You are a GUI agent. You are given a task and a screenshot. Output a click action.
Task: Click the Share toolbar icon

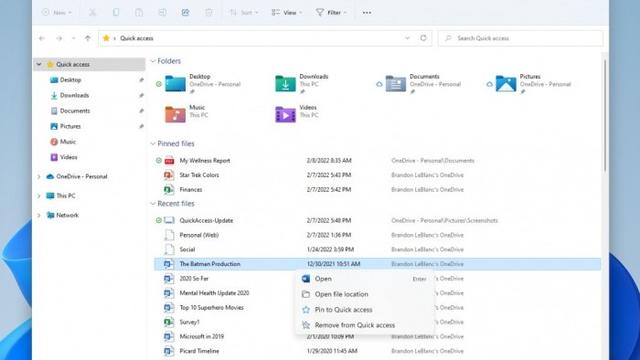point(185,13)
